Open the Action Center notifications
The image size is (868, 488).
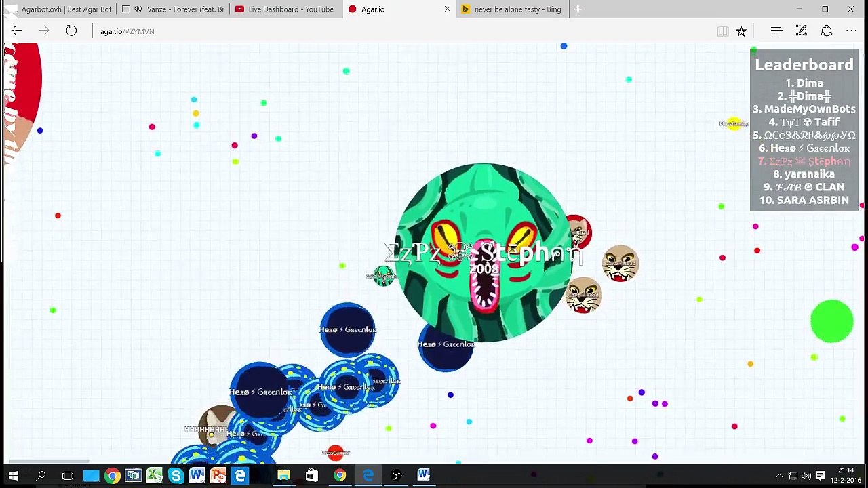click(820, 476)
